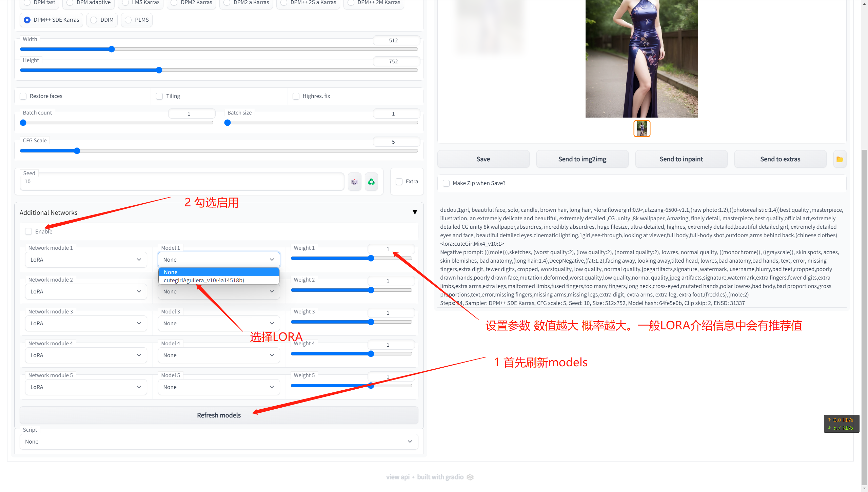The height and width of the screenshot is (492, 868).
Task: Click the gradio logo icon in footer
Action: pyautogui.click(x=470, y=477)
